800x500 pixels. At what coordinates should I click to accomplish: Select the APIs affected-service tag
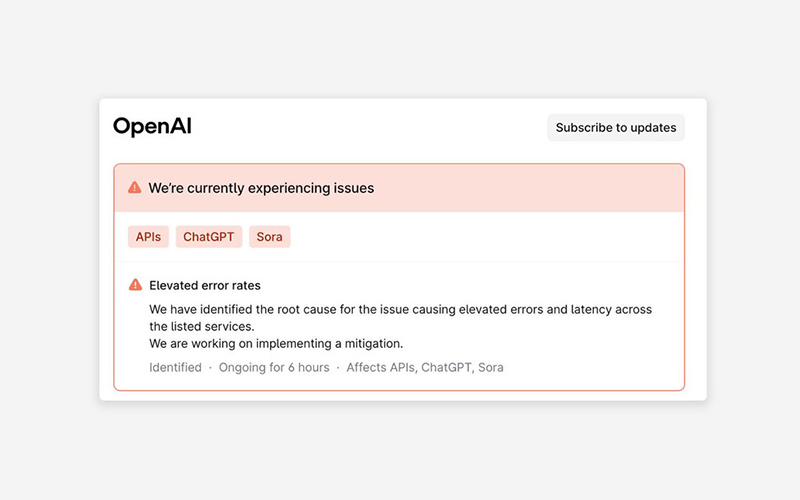point(148,237)
